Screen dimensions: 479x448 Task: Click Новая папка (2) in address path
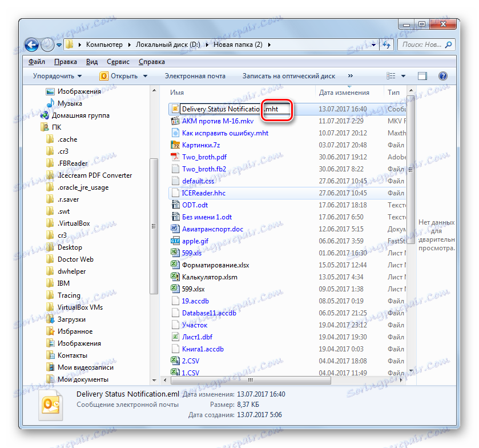(x=238, y=45)
